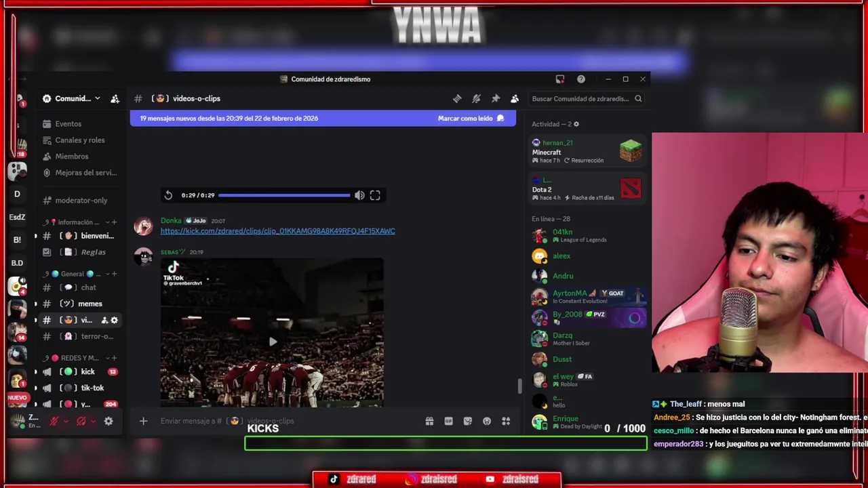The height and width of the screenshot is (488, 868).
Task: Click the search magnifier icon
Action: coord(638,98)
